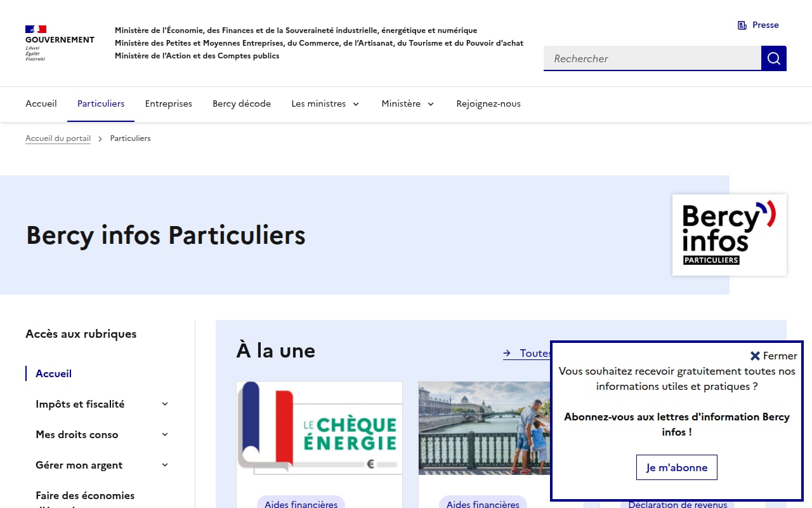Click inside the Rechercher search field
Image resolution: width=812 pixels, height=508 pixels.
652,58
